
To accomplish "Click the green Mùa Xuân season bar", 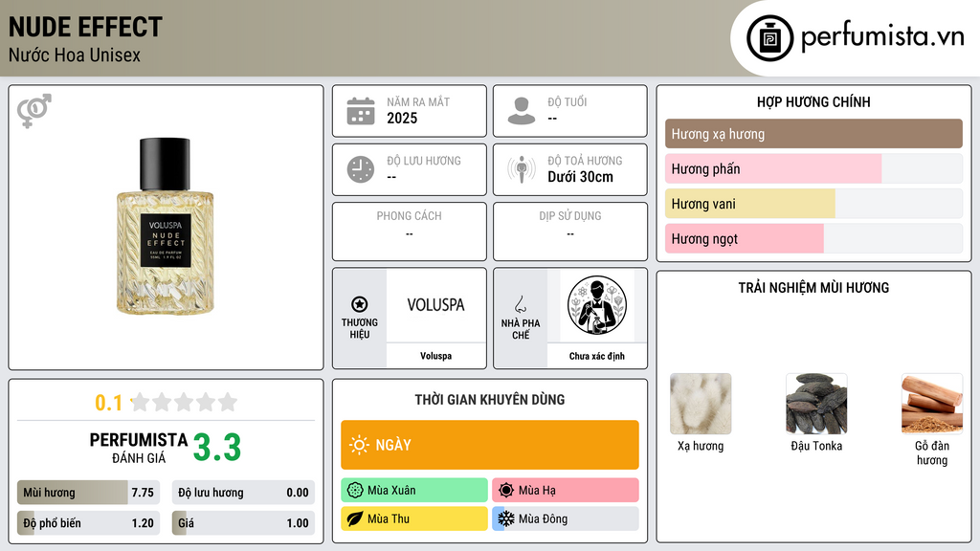I will coord(414,491).
